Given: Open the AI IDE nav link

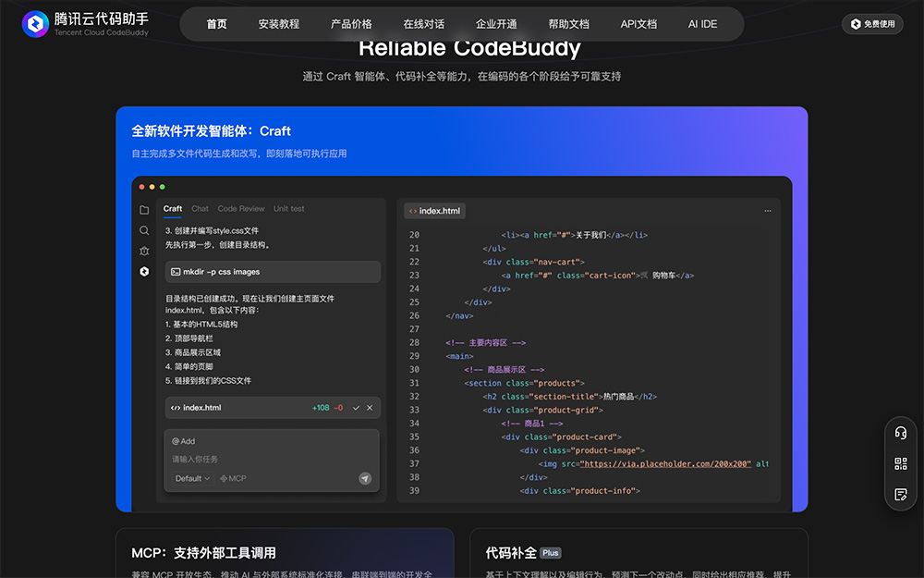Looking at the screenshot, I should click(x=702, y=24).
